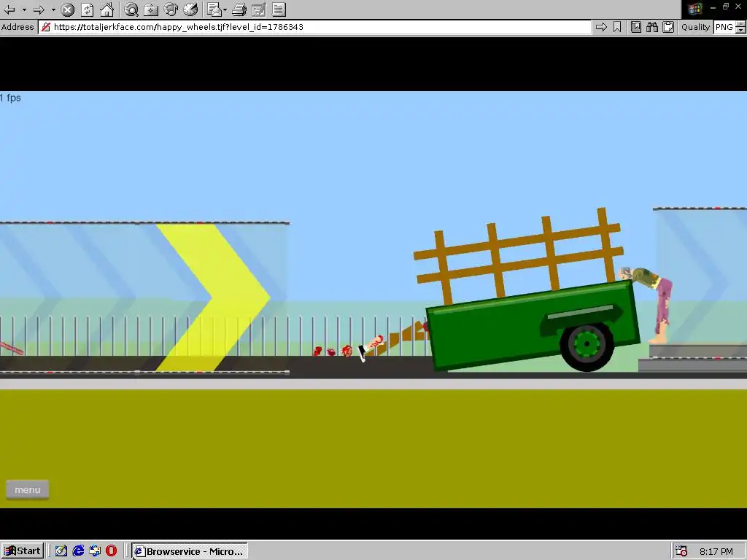Increase Quality with the up spinner

point(740,24)
